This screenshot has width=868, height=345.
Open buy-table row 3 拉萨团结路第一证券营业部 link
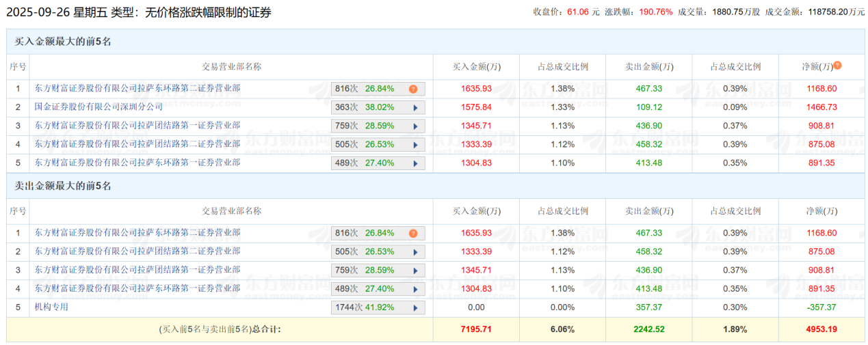tap(137, 125)
